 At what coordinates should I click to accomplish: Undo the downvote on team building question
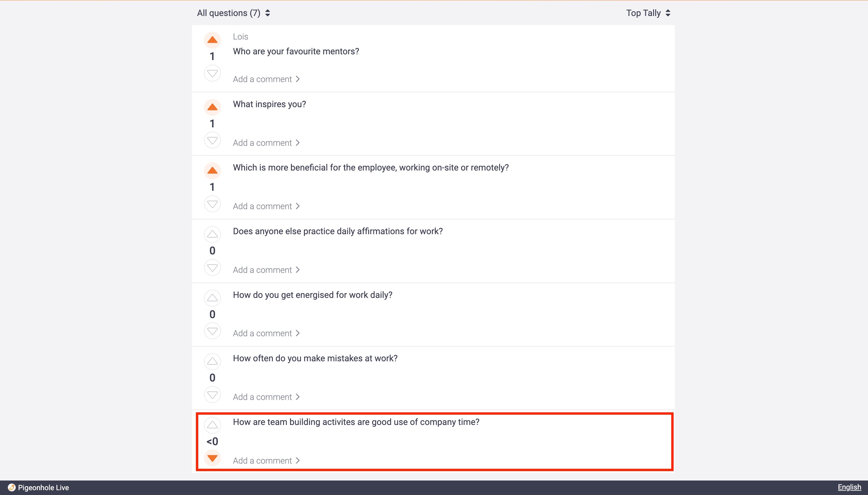tap(212, 458)
